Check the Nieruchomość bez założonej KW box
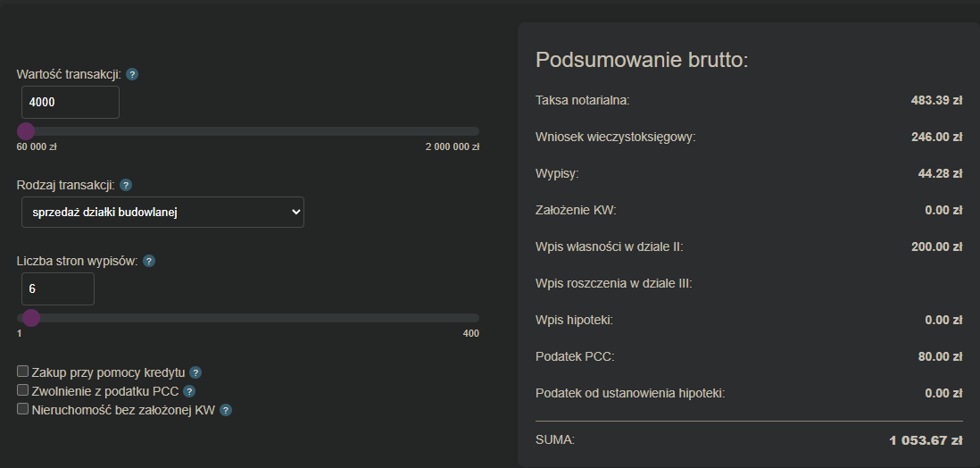 click(x=23, y=409)
